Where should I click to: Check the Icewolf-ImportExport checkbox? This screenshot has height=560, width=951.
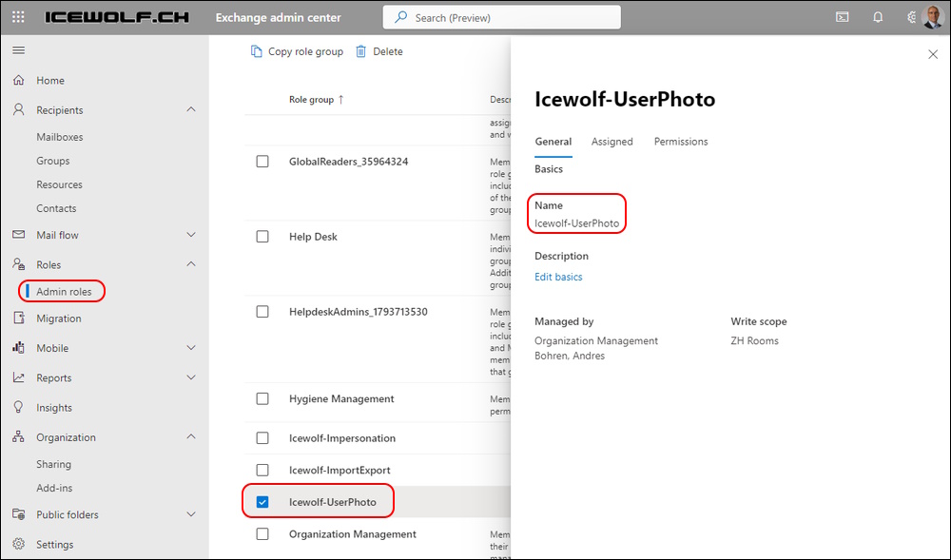pos(262,470)
